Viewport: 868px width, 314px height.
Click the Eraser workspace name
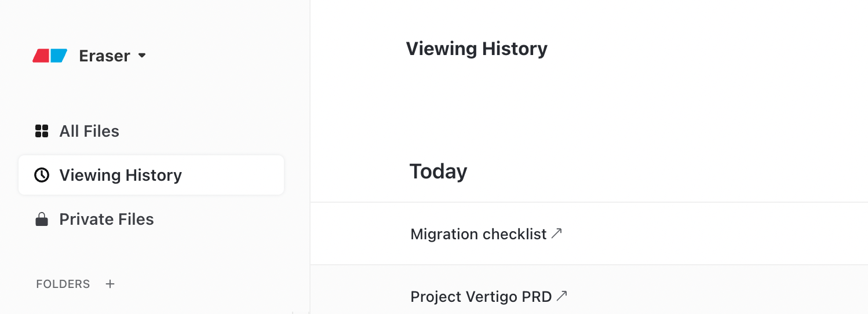click(x=104, y=56)
